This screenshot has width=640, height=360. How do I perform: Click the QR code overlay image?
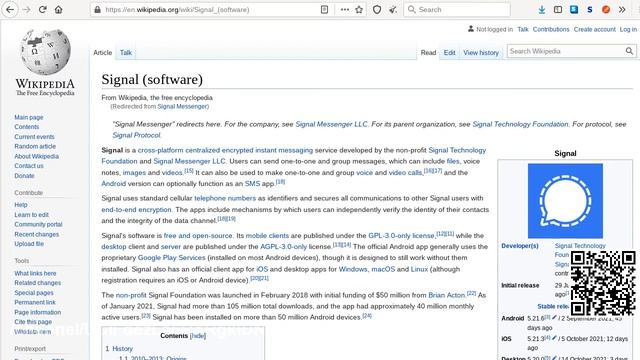(603, 283)
